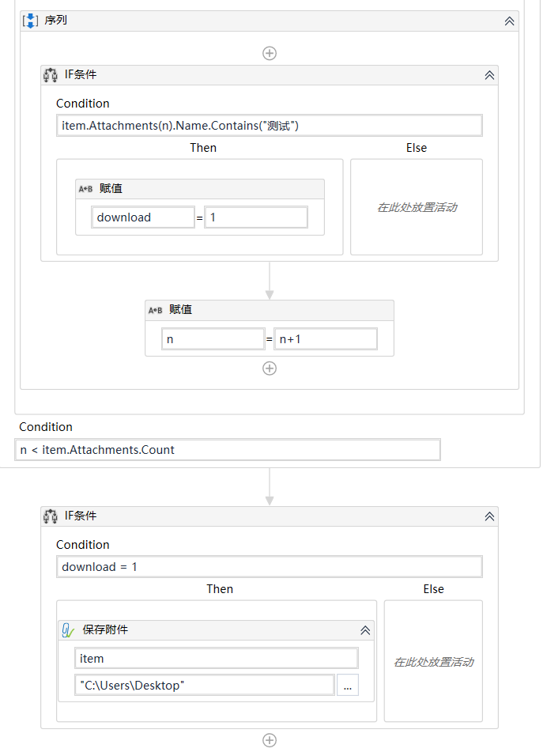Select the 'download' variable field
The width and height of the screenshot is (547, 756).
[143, 217]
